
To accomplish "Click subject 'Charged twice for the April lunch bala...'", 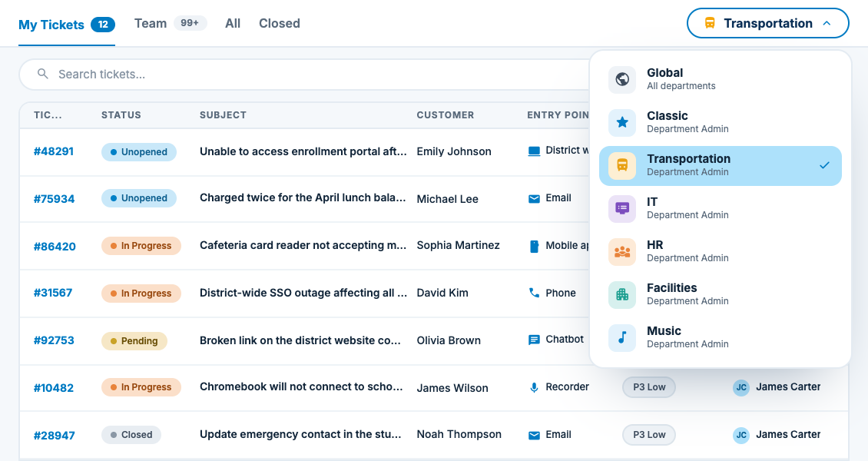I will (x=303, y=197).
